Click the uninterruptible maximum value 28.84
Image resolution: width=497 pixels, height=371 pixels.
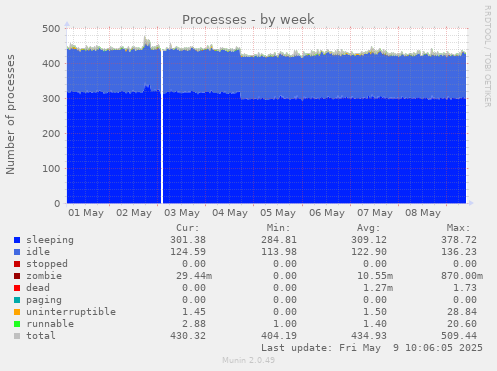(462, 312)
